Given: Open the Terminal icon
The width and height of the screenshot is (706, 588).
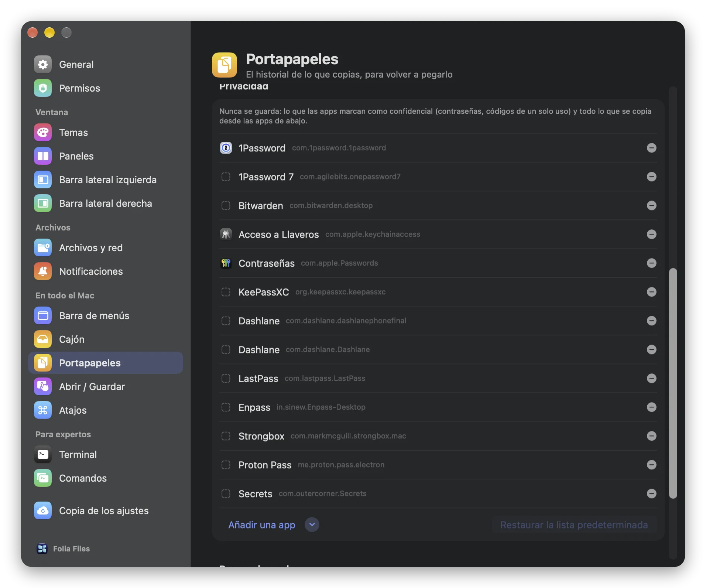Looking at the screenshot, I should click(43, 455).
